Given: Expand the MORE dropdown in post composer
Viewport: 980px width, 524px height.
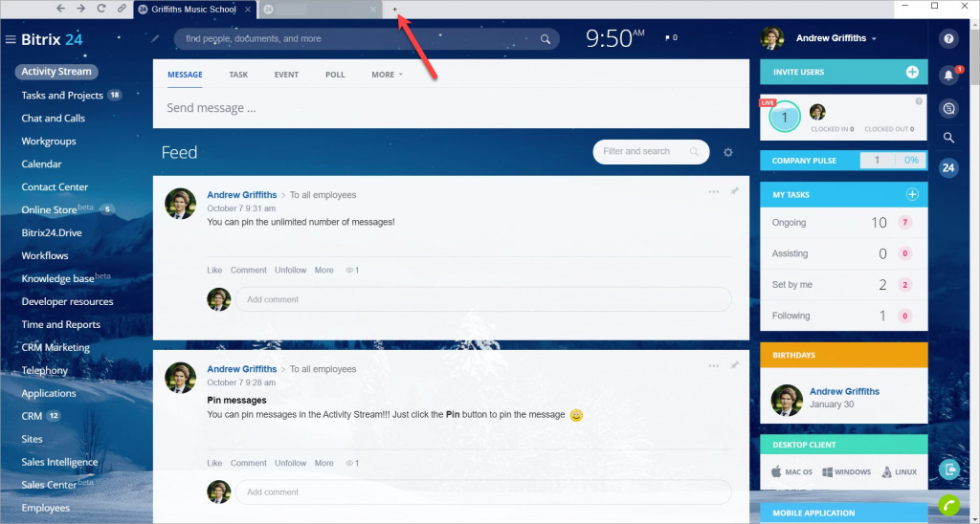Looking at the screenshot, I should click(387, 75).
